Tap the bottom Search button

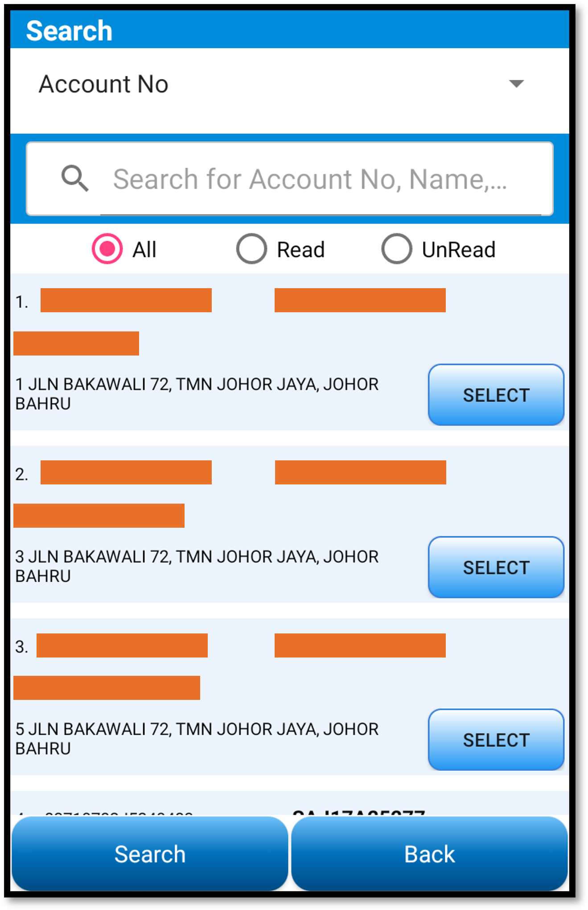coord(150,854)
